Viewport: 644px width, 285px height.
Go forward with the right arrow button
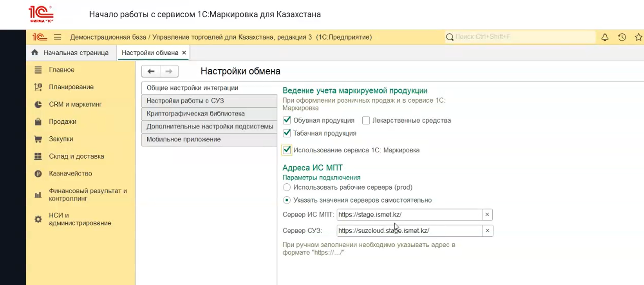[x=169, y=71]
